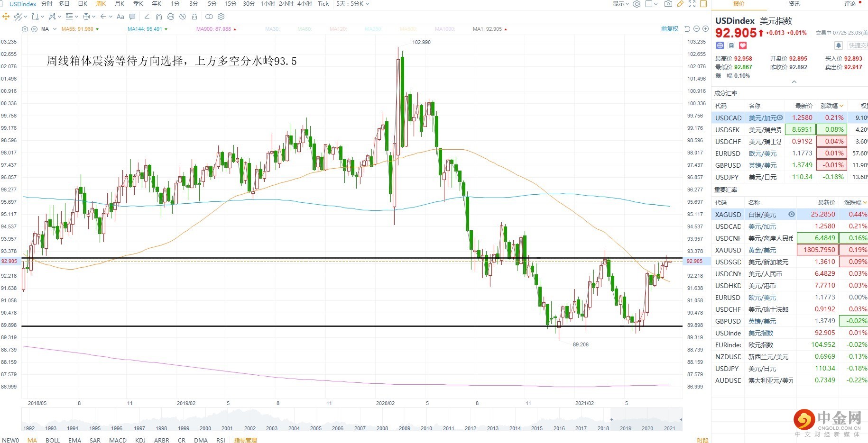The image size is (868, 443).
Task: Remove the MA indicator with the X icon
Action: [x=35, y=29]
